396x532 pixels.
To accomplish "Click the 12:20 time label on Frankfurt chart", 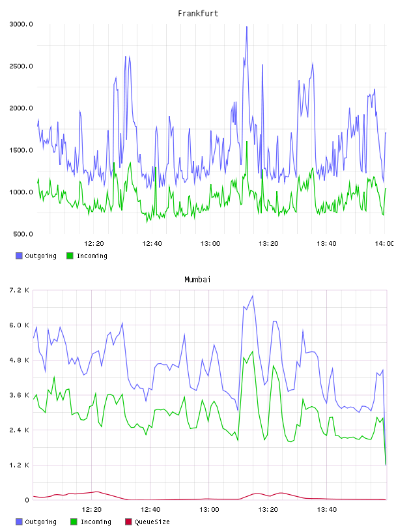I will click(x=94, y=244).
